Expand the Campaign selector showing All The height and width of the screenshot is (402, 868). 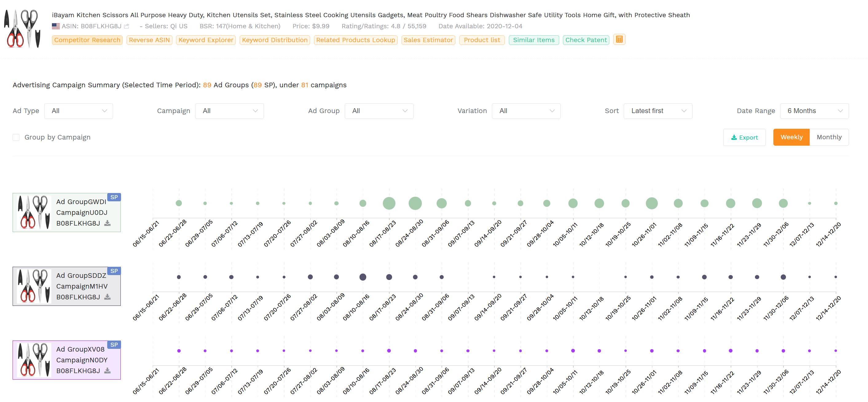click(x=230, y=111)
